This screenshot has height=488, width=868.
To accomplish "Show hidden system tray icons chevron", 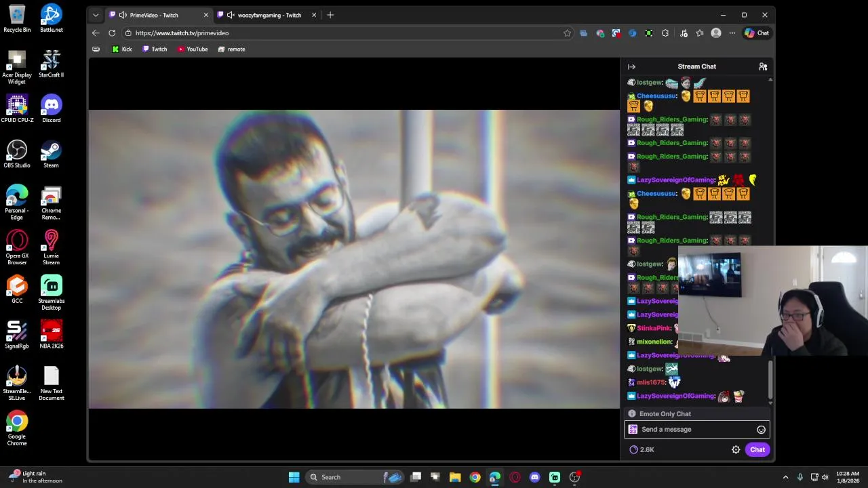I will [785, 477].
